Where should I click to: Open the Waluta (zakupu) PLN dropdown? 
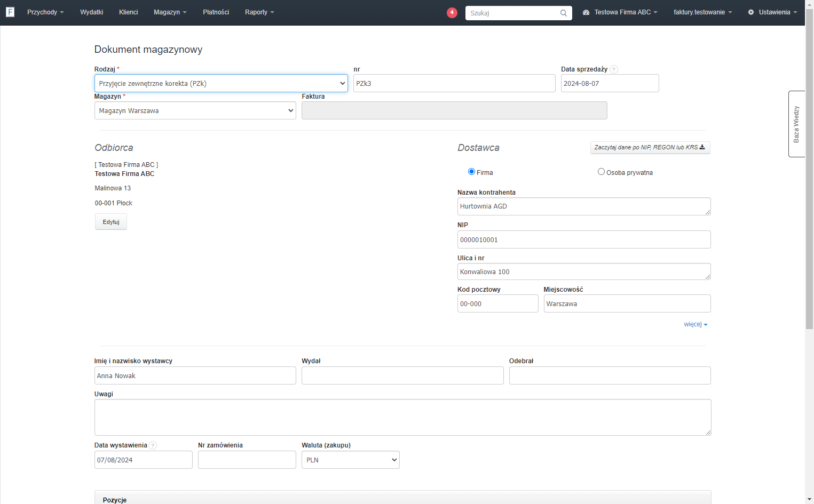point(351,460)
